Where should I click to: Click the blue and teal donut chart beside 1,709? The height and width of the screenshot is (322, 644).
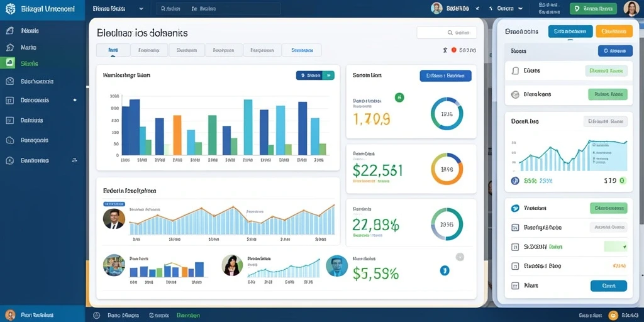coord(447,114)
